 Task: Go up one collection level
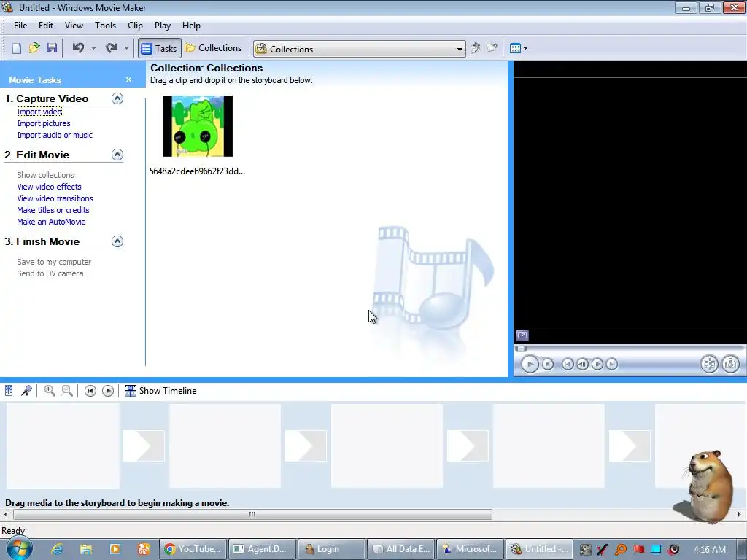tap(475, 48)
